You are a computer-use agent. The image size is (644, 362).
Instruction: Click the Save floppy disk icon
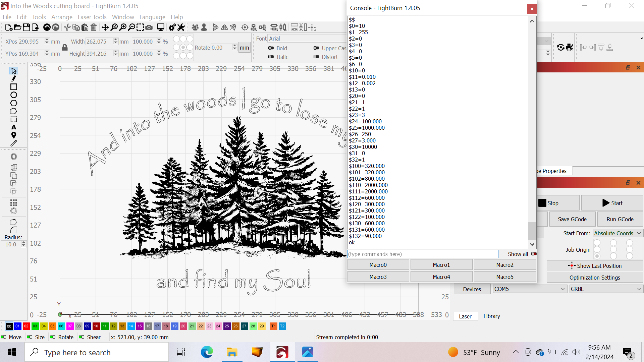[26, 27]
